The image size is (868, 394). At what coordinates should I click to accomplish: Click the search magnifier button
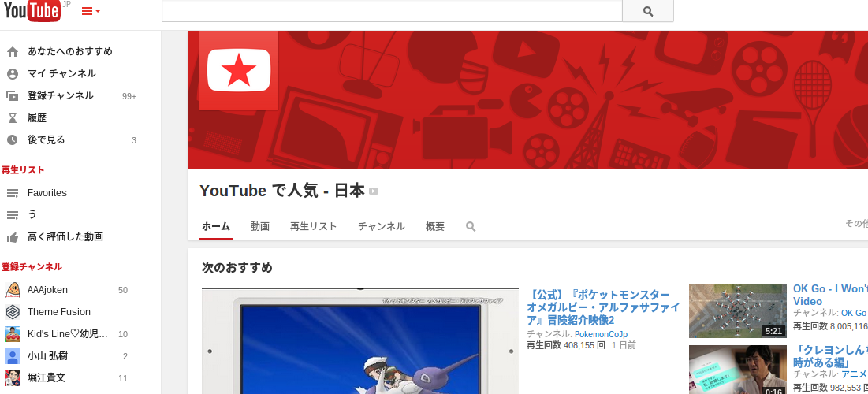coord(648,11)
